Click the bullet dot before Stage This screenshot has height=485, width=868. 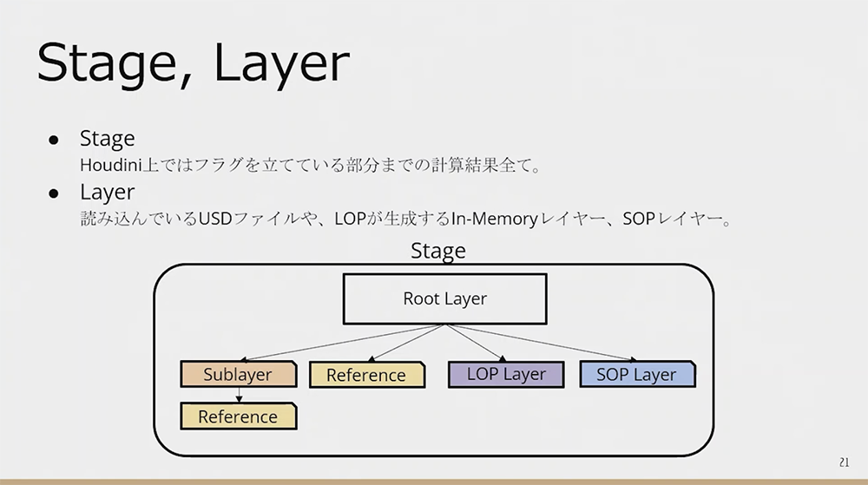pos(53,140)
